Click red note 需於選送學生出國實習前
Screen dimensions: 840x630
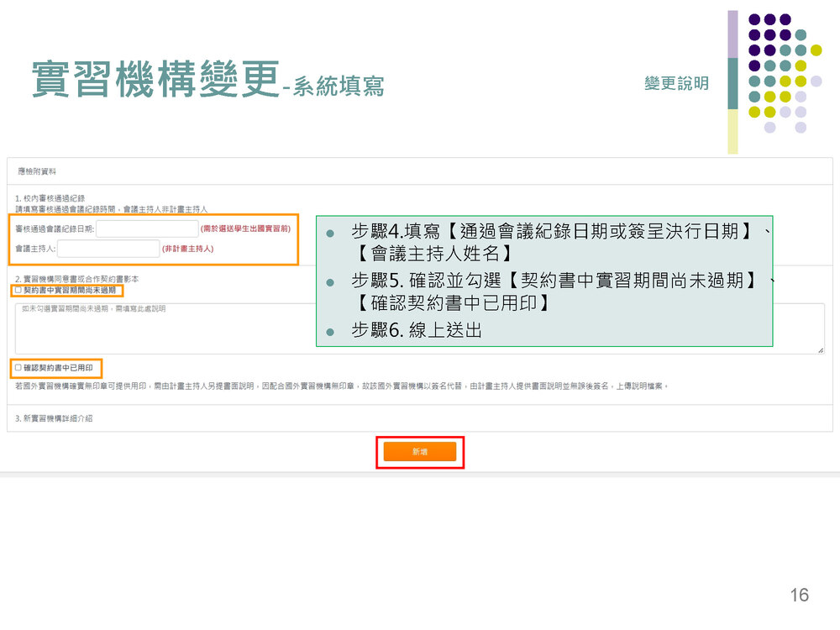point(245,228)
